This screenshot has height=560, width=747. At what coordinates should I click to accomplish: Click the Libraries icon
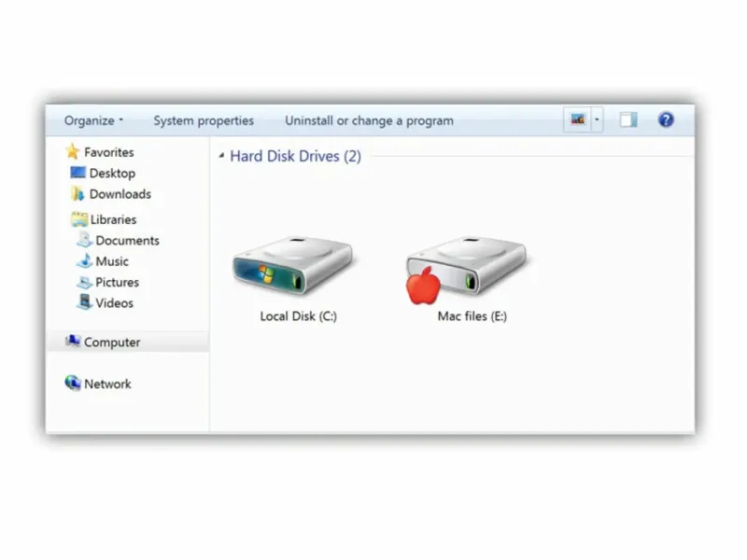click(x=79, y=219)
